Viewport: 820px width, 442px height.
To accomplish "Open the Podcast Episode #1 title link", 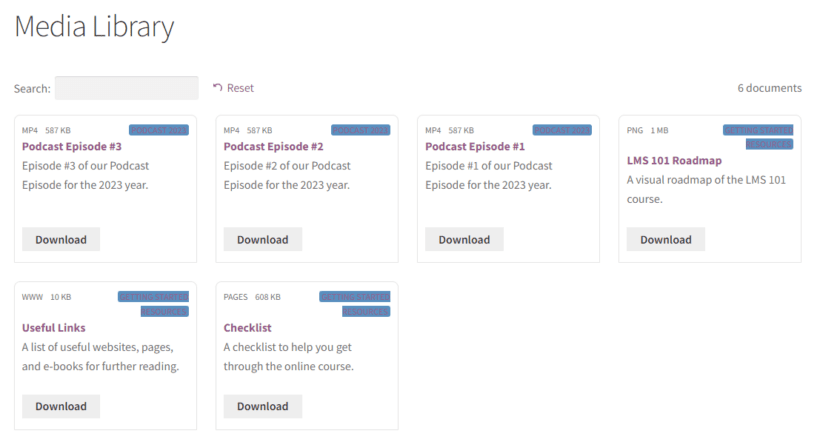I will click(x=475, y=146).
